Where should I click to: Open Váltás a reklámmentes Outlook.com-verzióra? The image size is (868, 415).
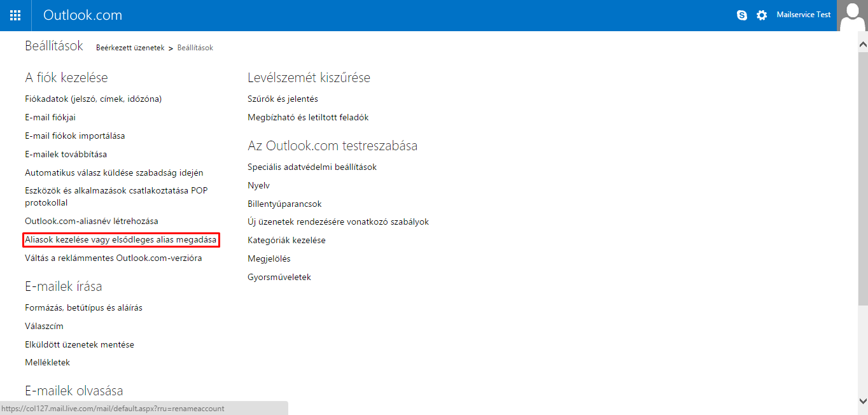click(x=113, y=258)
